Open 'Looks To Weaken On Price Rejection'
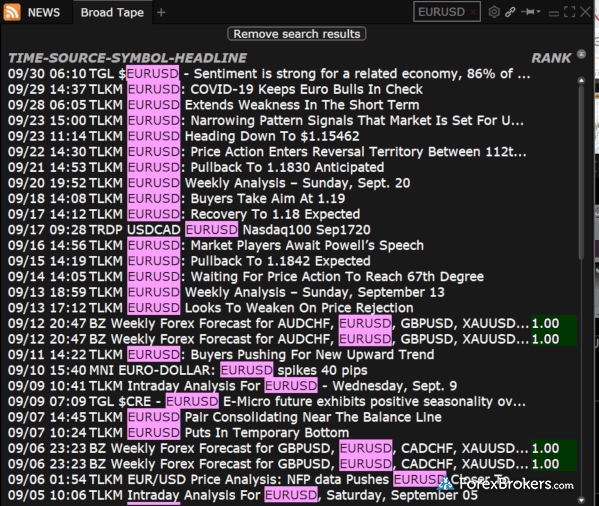The height and width of the screenshot is (506, 599). pyautogui.click(x=210, y=308)
